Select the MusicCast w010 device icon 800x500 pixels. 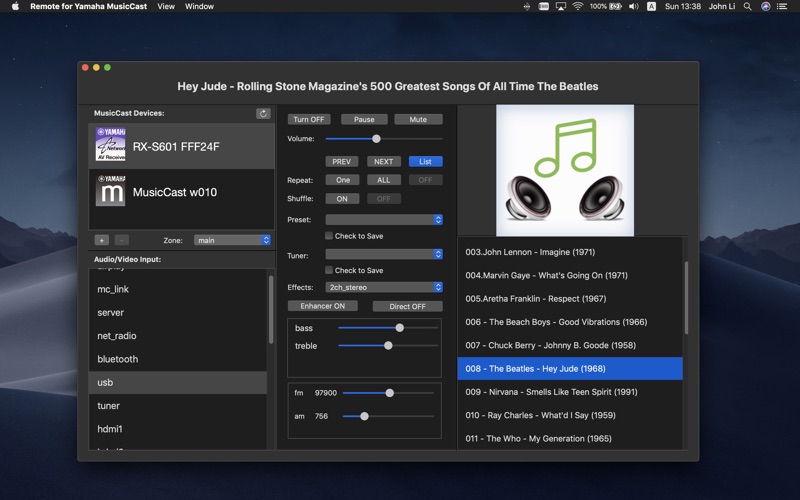110,191
